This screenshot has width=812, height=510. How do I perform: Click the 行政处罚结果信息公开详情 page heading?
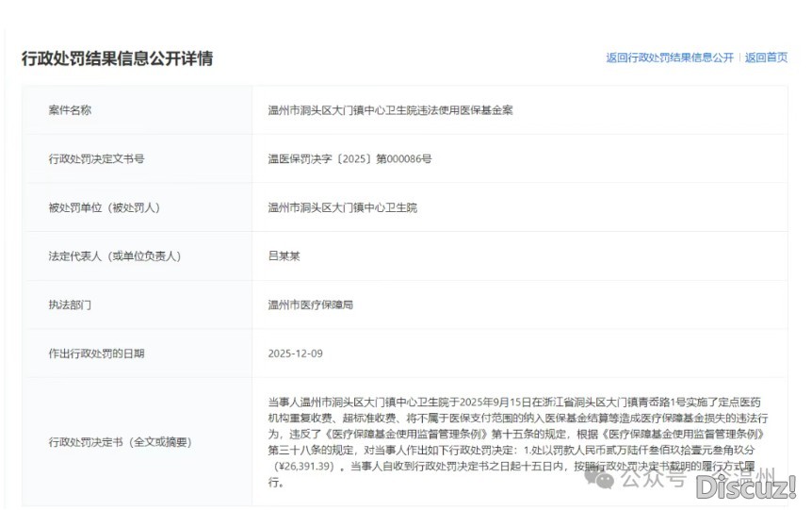pyautogui.click(x=118, y=58)
